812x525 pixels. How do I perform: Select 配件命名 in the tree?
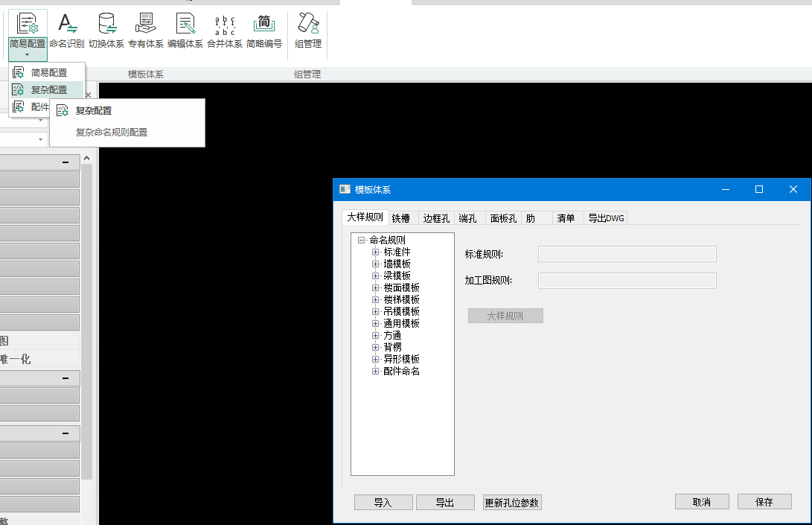pos(401,371)
